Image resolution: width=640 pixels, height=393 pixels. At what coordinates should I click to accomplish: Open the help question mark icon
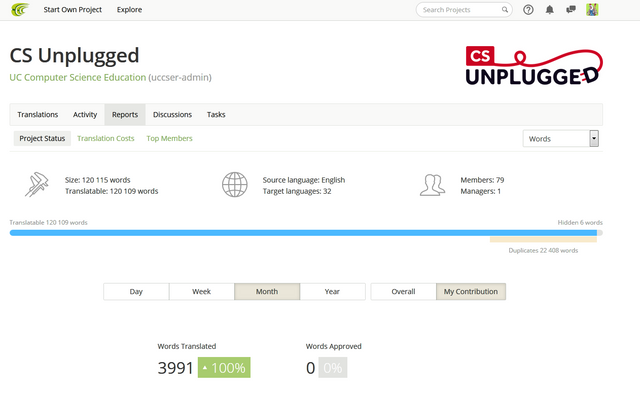tap(528, 10)
